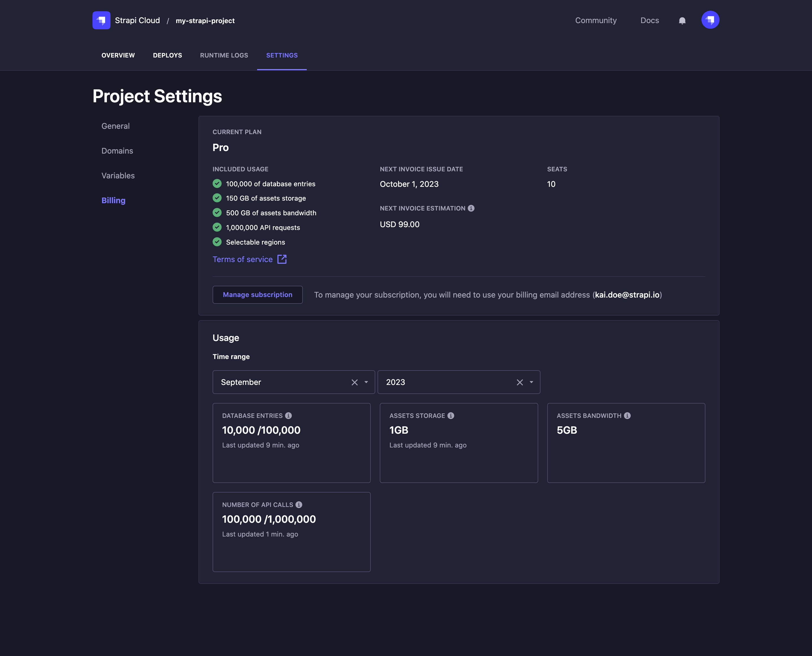Click the external link icon next to Terms of service

(282, 259)
